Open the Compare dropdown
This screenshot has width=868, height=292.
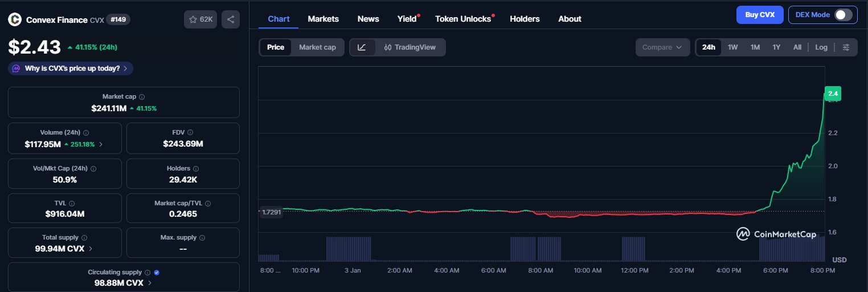[662, 47]
